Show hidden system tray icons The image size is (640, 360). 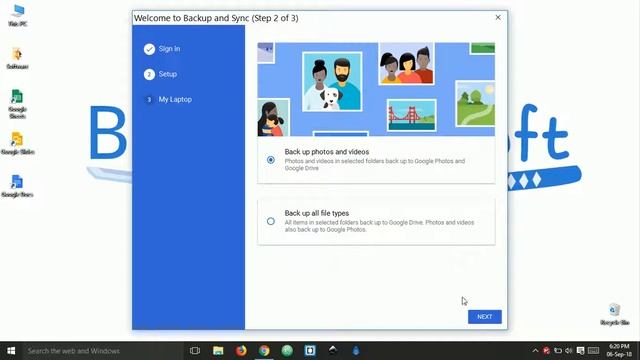click(535, 351)
